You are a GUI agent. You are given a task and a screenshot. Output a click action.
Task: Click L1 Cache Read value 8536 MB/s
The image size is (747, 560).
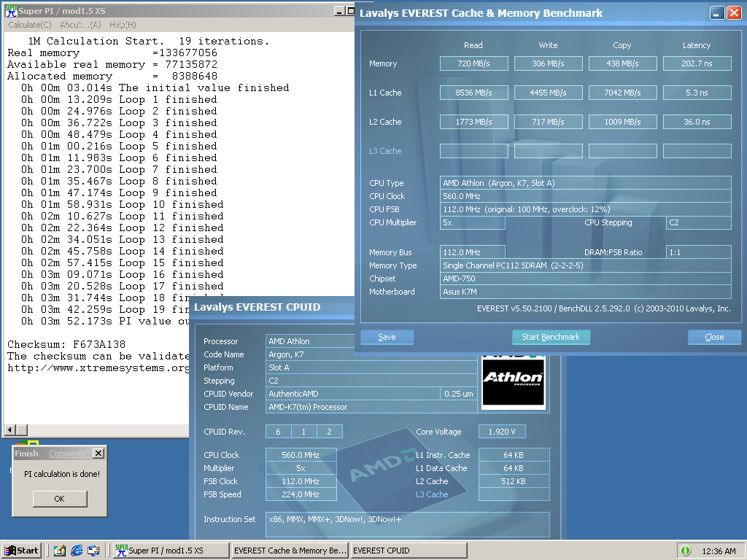click(x=474, y=93)
